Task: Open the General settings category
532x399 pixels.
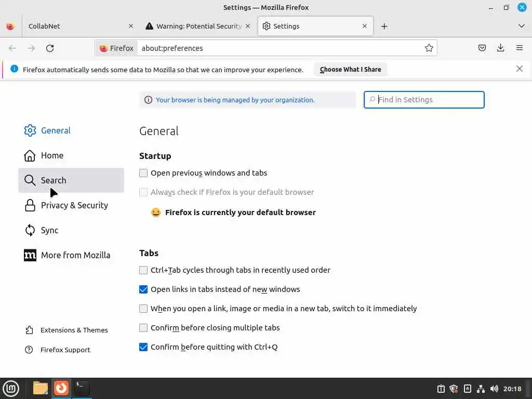Action: click(x=71, y=130)
